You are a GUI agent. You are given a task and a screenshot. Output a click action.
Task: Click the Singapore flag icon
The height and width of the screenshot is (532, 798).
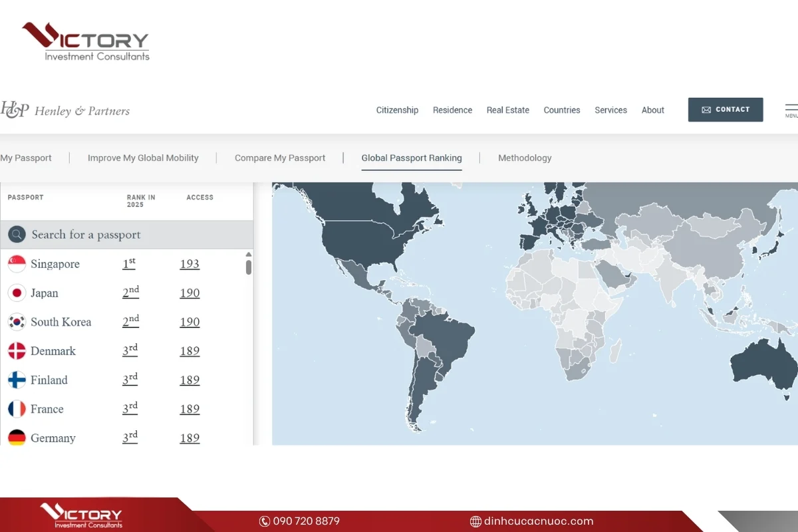17,264
